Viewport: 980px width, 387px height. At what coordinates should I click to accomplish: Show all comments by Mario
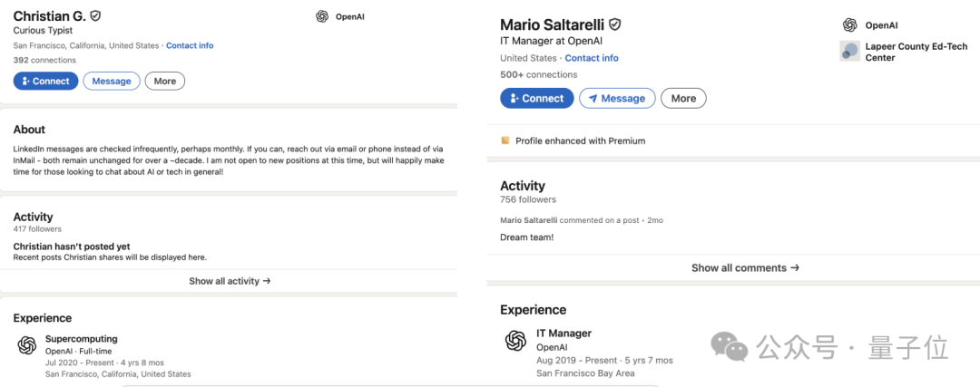point(745,267)
